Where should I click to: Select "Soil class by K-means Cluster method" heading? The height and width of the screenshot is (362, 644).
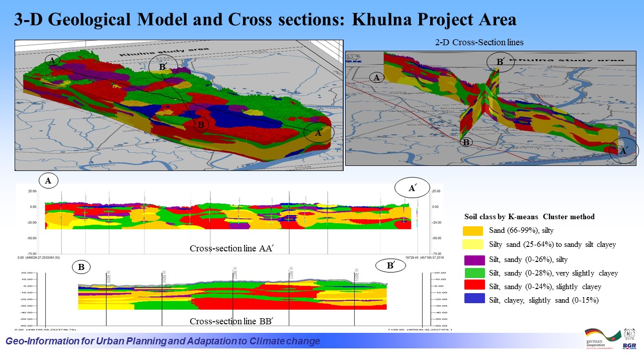(x=529, y=217)
